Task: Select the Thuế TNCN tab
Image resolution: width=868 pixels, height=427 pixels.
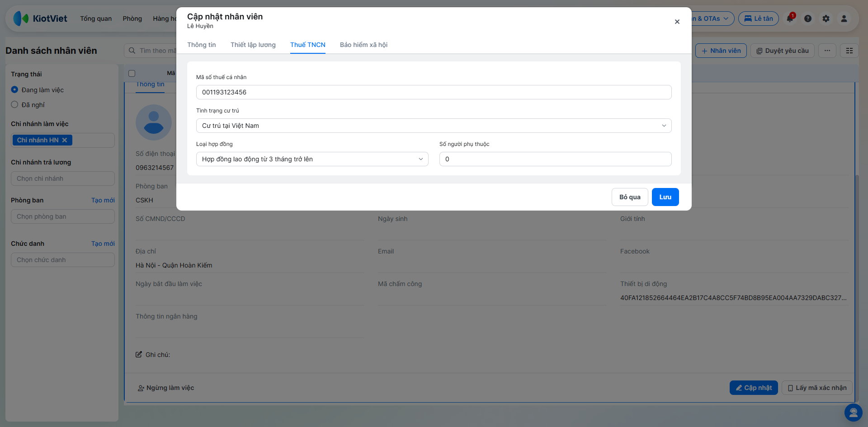Action: [308, 45]
